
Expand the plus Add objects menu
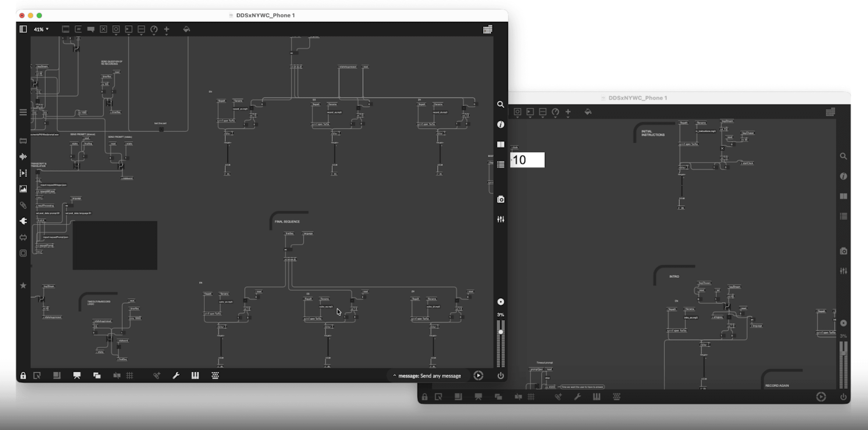point(166,29)
